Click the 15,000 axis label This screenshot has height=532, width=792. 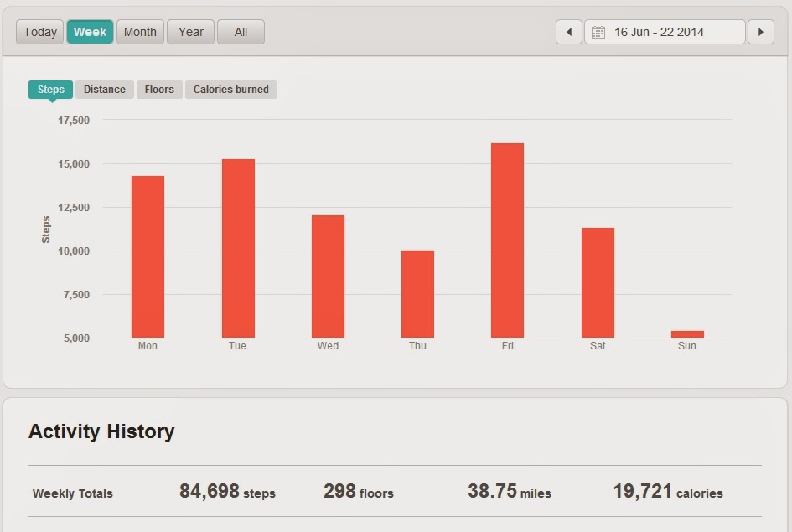74,164
